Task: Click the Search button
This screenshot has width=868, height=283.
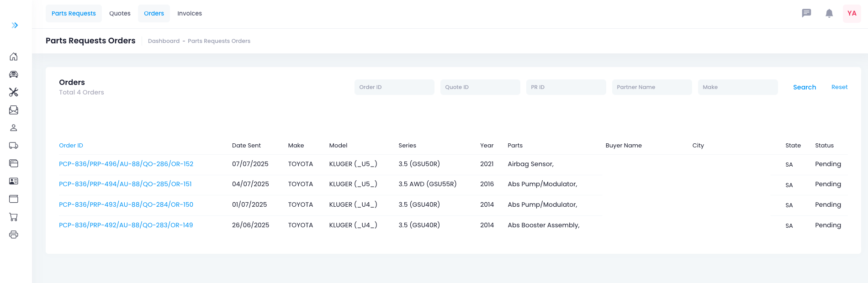Action: [804, 87]
